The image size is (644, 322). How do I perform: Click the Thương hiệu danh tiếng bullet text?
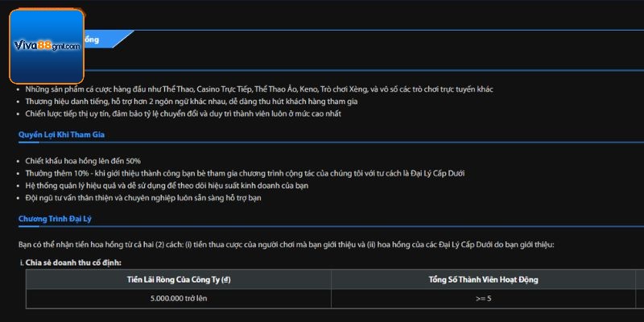192,101
